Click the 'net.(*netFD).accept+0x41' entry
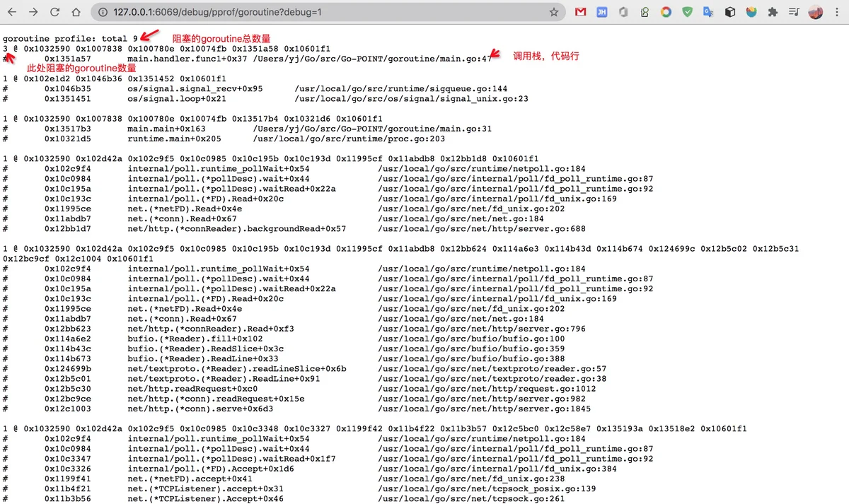Image resolution: width=849 pixels, height=504 pixels. [190, 479]
